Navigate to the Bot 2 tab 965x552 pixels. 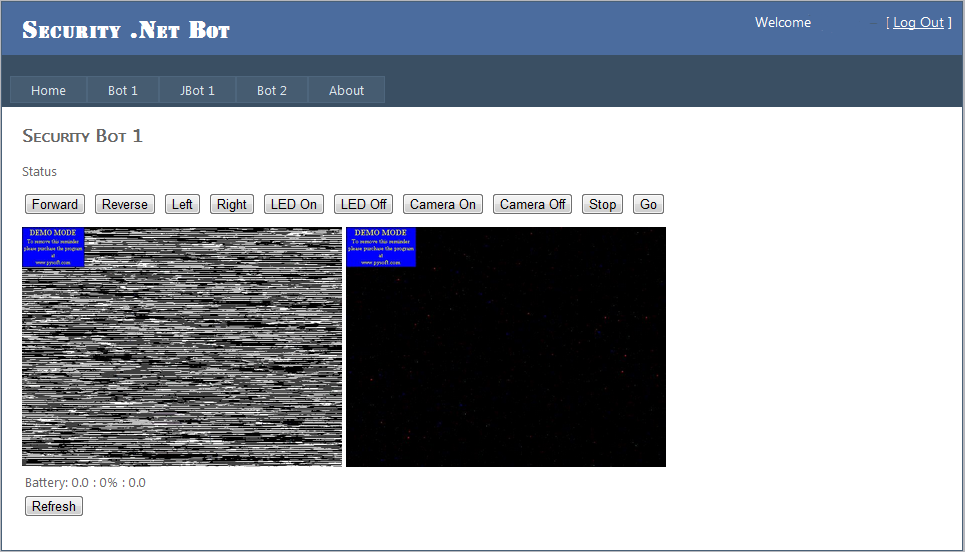click(x=272, y=91)
